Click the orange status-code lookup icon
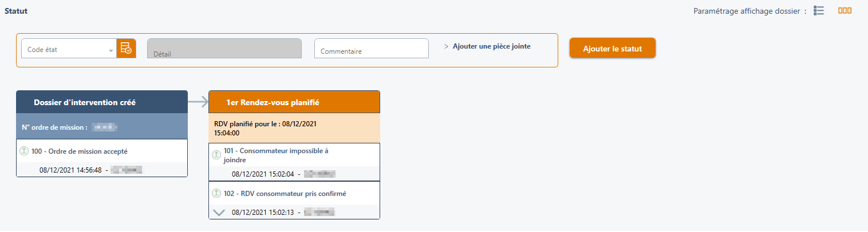This screenshot has width=868, height=232. (126, 49)
